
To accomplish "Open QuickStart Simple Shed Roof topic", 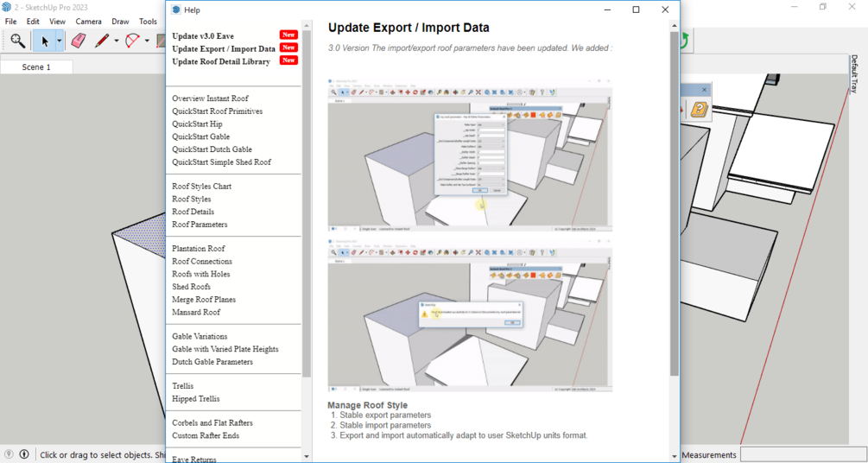I will (221, 162).
